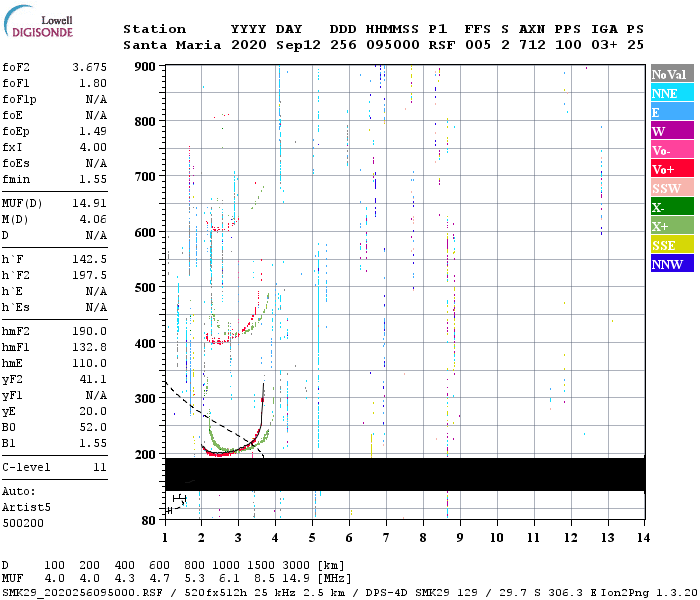The width and height of the screenshot is (700, 600).
Task: Select the X+ light green legend swatch
Action: tap(672, 226)
